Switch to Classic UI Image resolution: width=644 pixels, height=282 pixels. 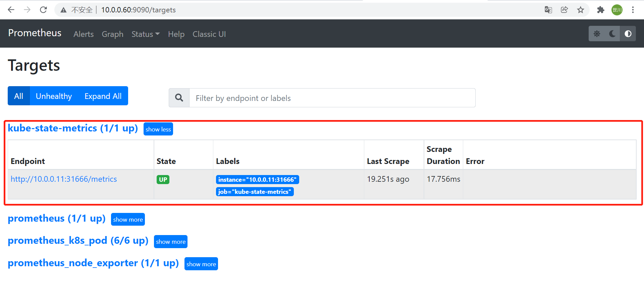(209, 34)
